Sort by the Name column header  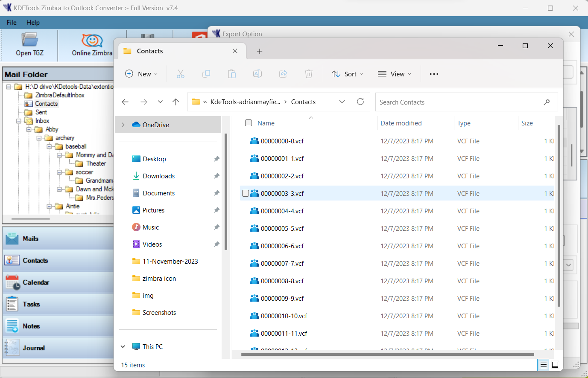coord(266,123)
